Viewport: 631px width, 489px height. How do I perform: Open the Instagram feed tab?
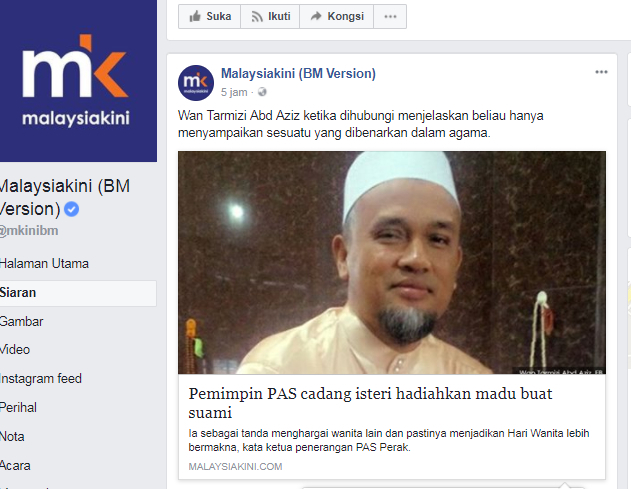(41, 379)
